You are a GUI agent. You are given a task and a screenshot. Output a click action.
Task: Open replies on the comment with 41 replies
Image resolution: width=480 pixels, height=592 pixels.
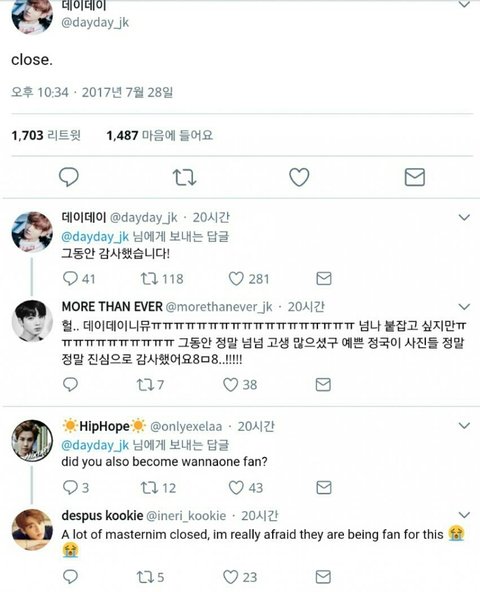pyautogui.click(x=70, y=279)
